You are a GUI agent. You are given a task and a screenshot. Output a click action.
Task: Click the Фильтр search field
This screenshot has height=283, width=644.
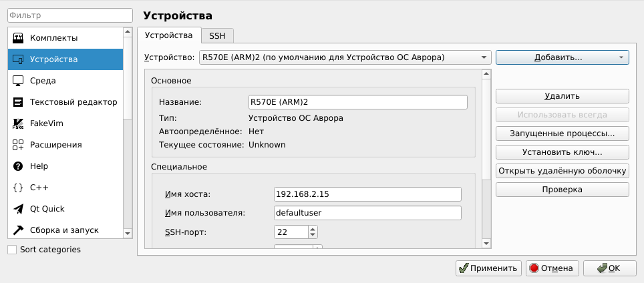click(x=70, y=15)
